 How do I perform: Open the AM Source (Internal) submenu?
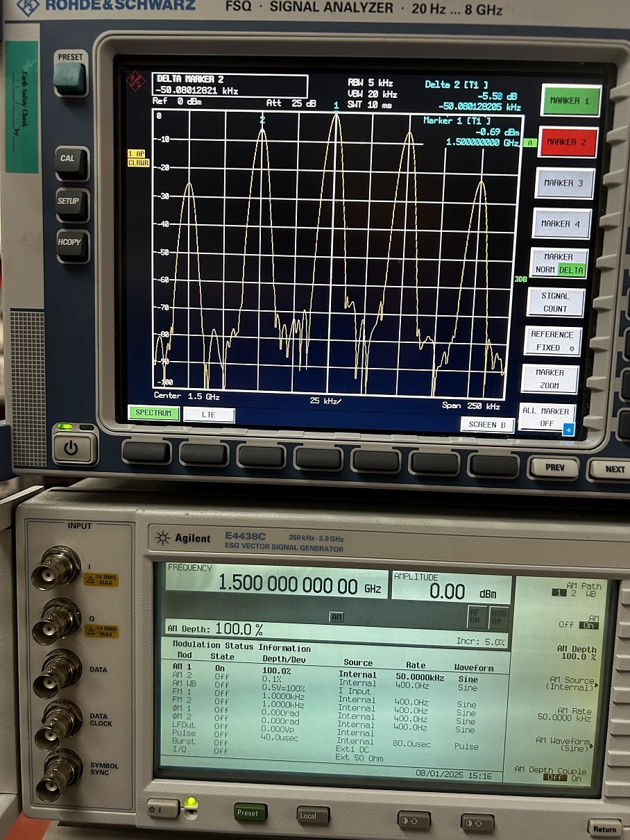point(572,684)
